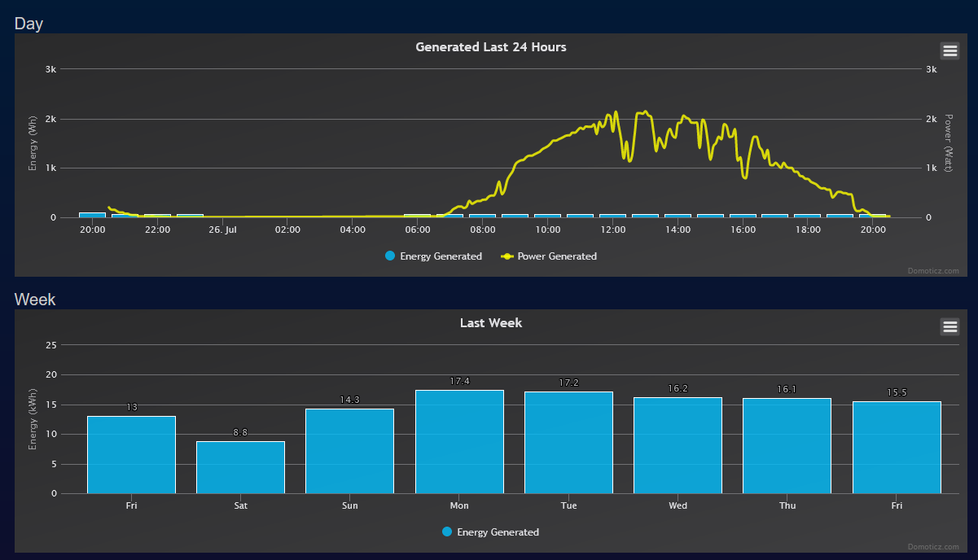
Task: Click the Sunday energy bar
Action: coord(349,451)
